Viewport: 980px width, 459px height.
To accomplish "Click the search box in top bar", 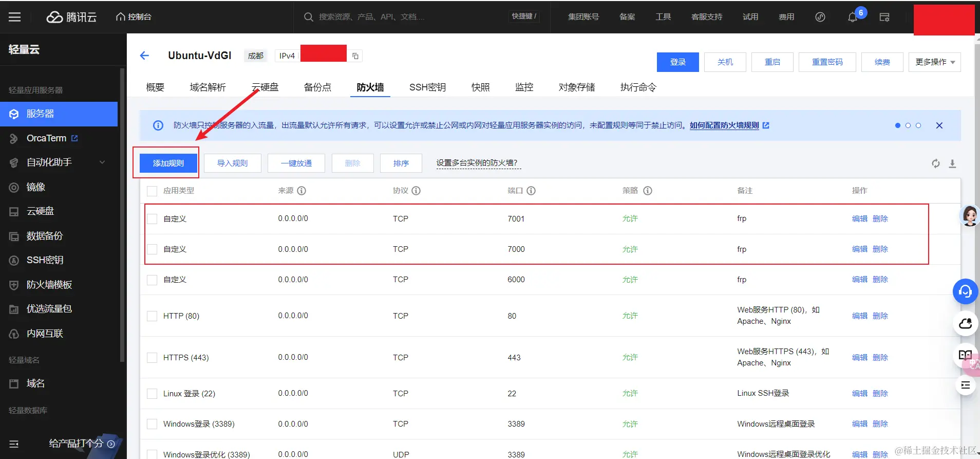I will pos(421,17).
